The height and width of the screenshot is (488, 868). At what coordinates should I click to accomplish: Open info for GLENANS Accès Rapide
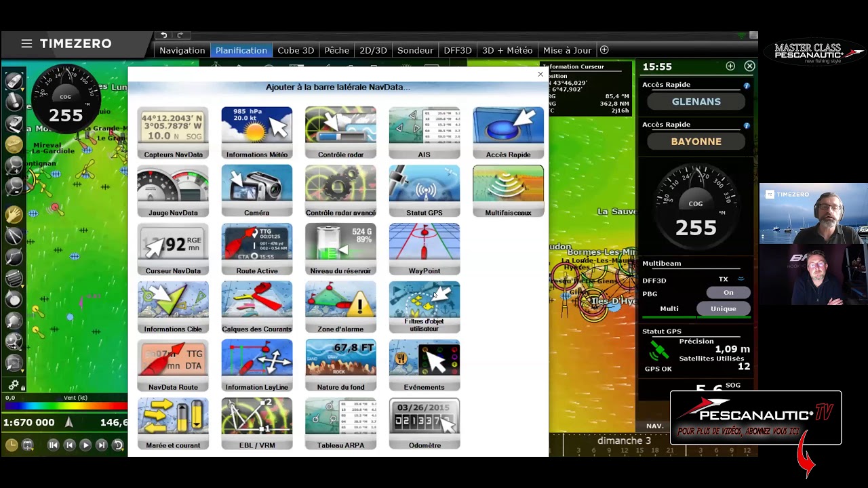pos(747,85)
